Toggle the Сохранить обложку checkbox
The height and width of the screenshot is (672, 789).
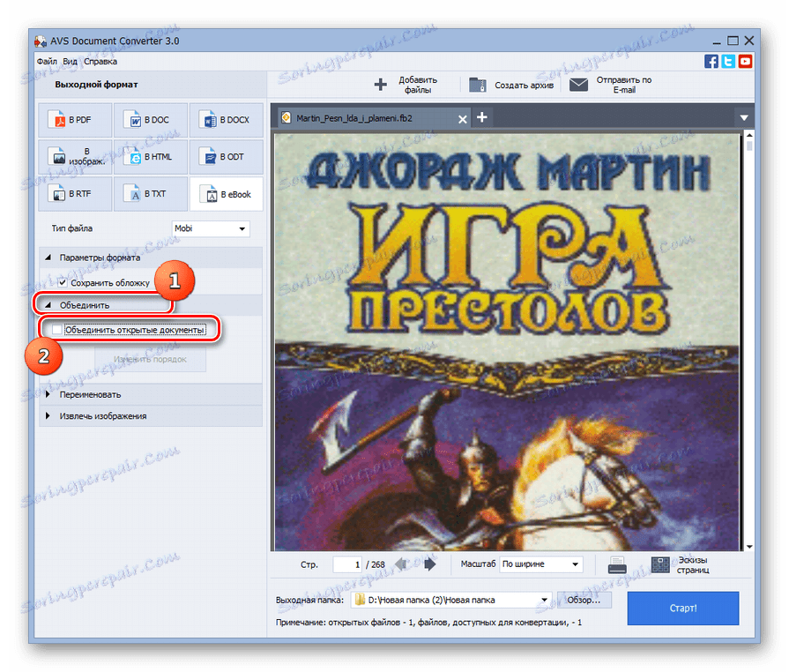(63, 282)
